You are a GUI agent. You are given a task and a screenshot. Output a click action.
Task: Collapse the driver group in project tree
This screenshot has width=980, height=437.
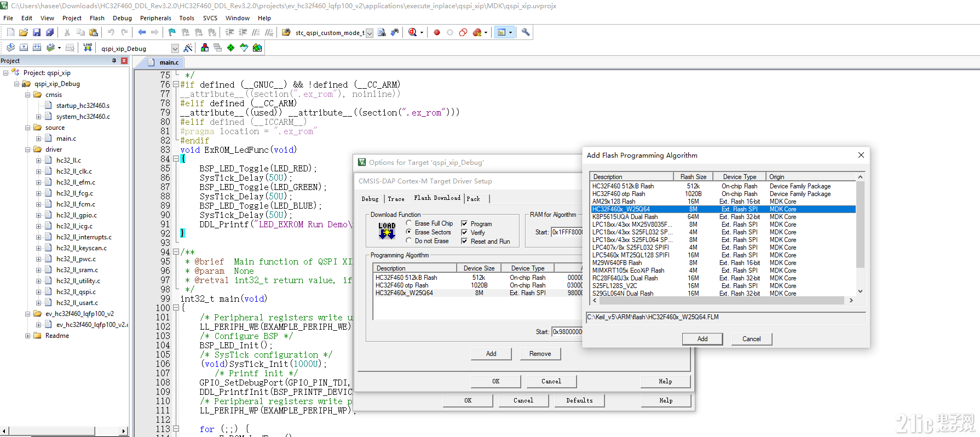27,150
